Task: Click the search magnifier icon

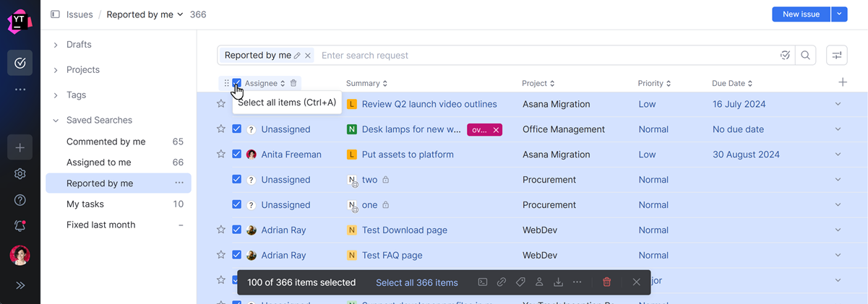Action: click(806, 56)
